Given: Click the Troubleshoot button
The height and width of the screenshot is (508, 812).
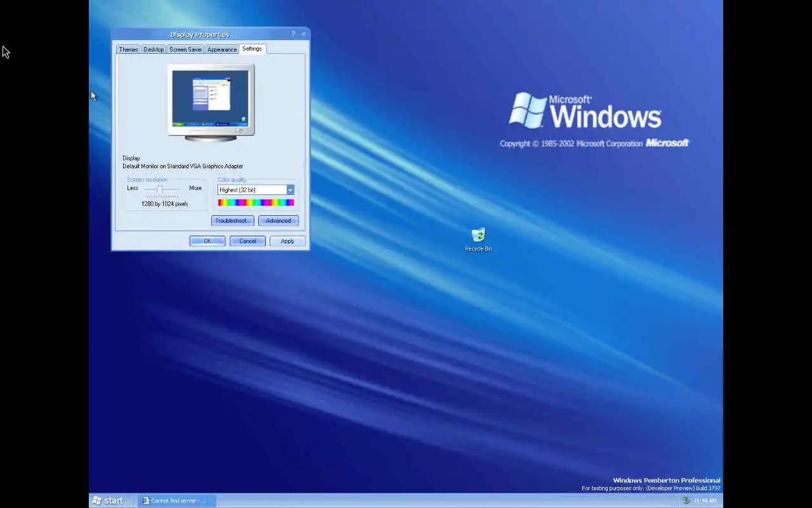Looking at the screenshot, I should click(x=232, y=221).
